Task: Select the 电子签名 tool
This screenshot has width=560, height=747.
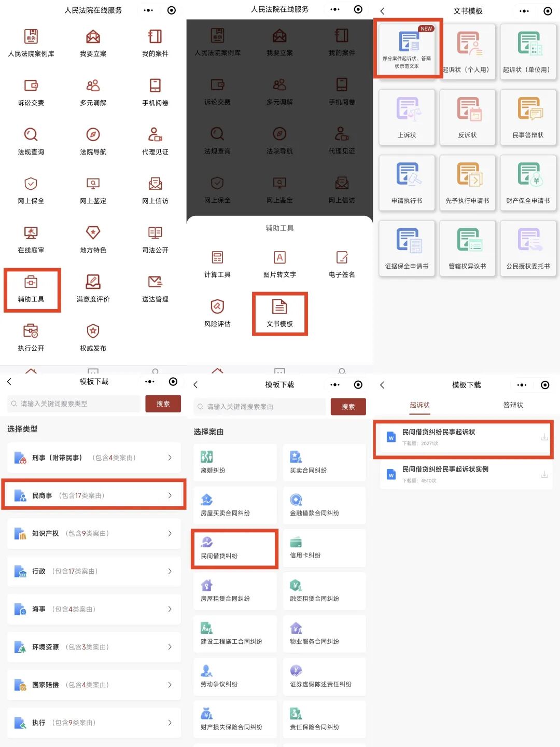Action: (x=342, y=264)
